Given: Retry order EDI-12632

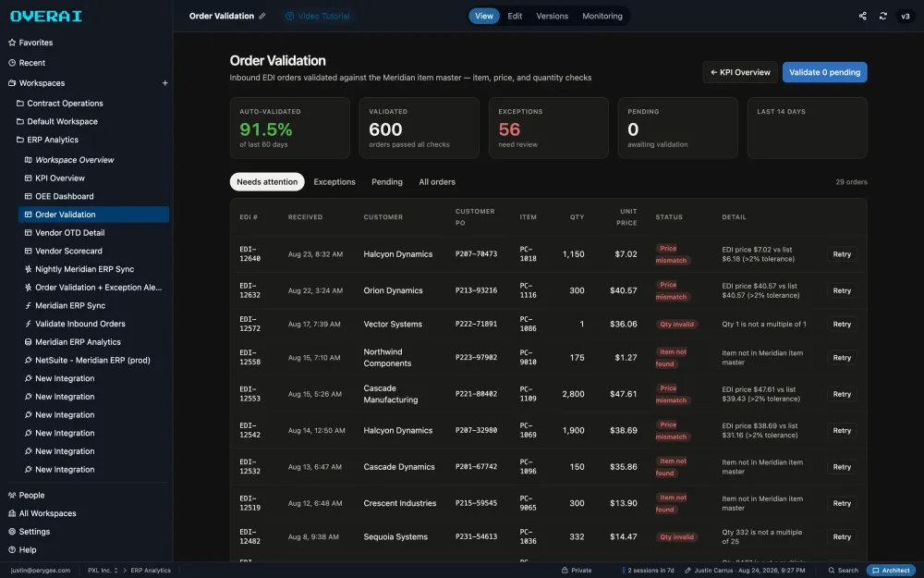Looking at the screenshot, I should 842,290.
